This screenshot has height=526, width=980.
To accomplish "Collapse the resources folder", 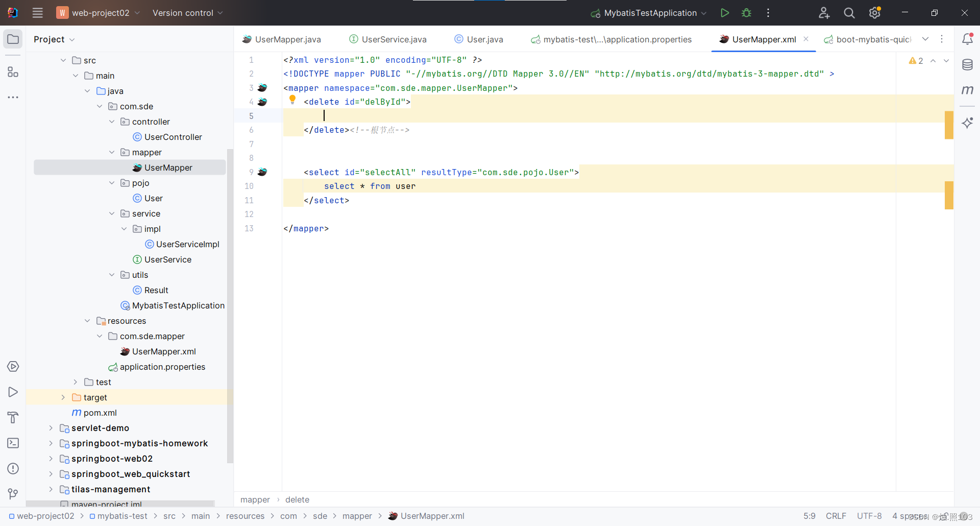I will [x=87, y=321].
